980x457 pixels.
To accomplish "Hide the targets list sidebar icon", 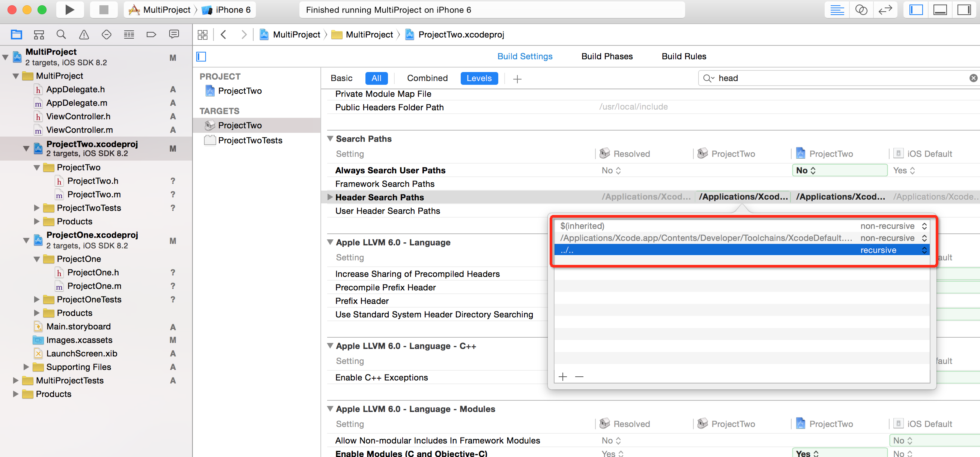I will pyautogui.click(x=201, y=57).
